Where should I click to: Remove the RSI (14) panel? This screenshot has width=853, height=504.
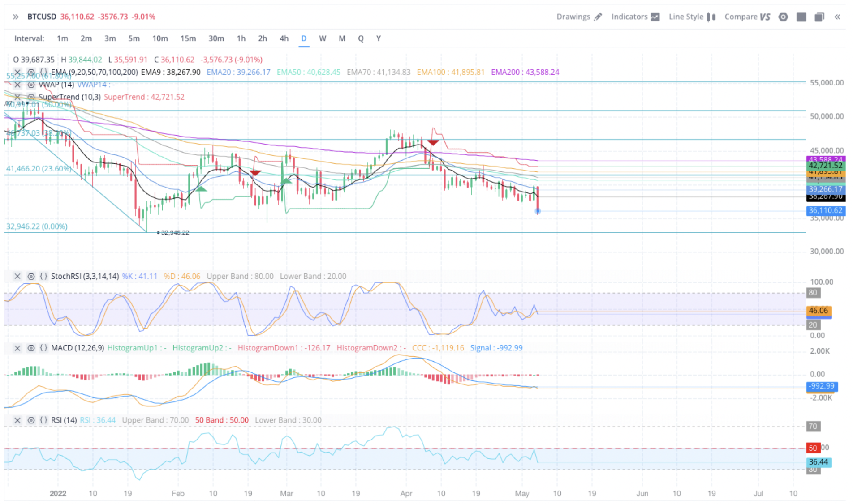click(x=17, y=420)
